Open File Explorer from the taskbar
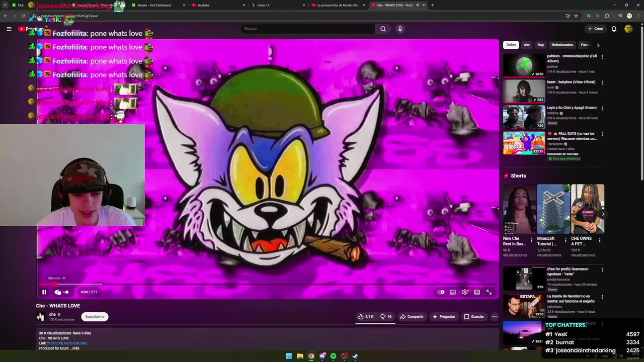Screen dimensions: 644x362 click(300, 356)
